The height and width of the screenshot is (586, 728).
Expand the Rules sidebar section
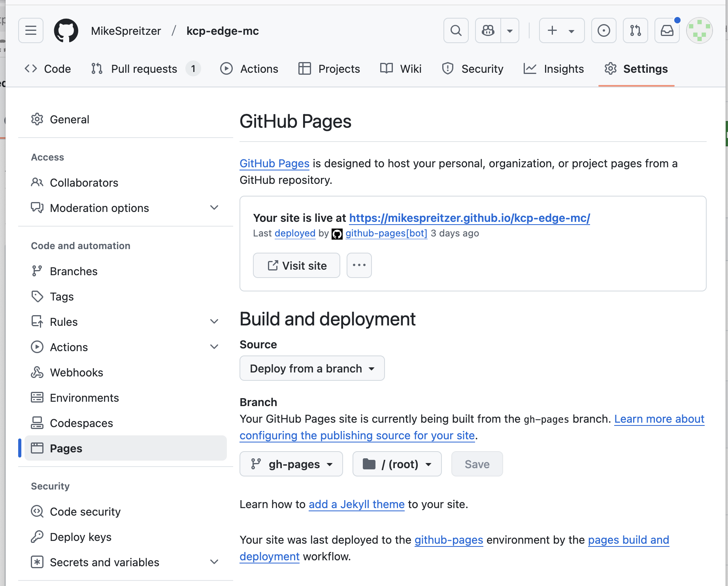[214, 321]
